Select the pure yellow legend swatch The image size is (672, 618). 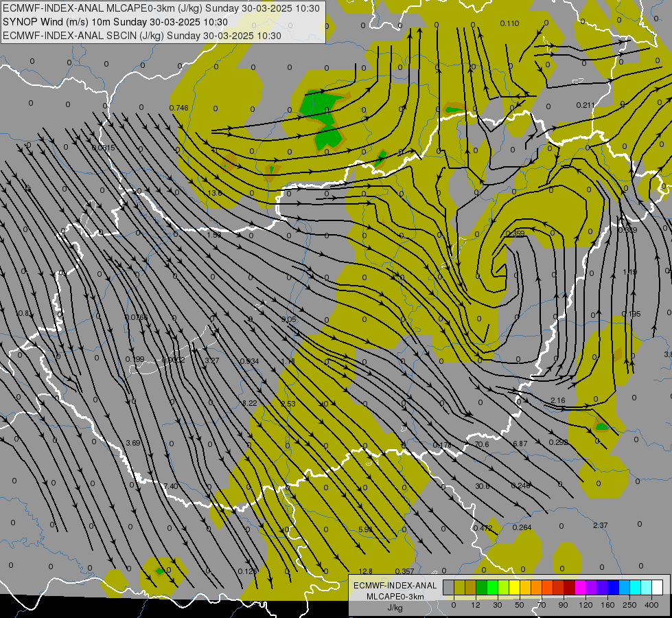pos(514,587)
